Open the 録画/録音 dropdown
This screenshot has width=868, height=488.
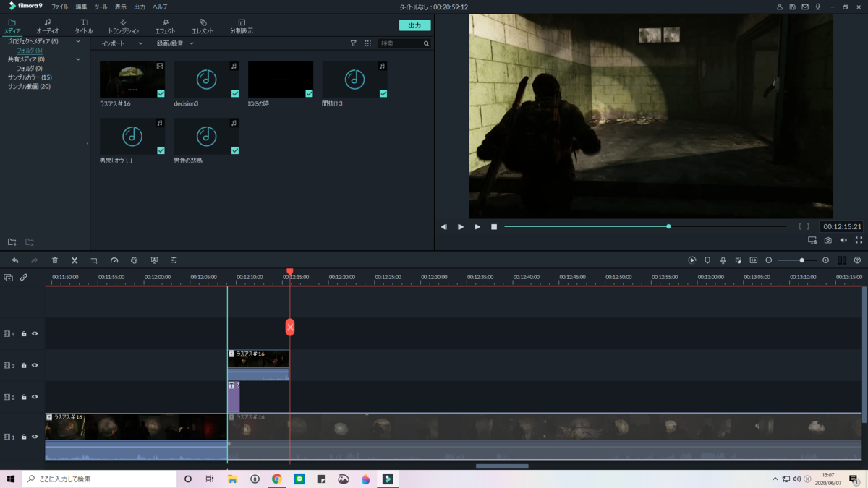(x=176, y=43)
